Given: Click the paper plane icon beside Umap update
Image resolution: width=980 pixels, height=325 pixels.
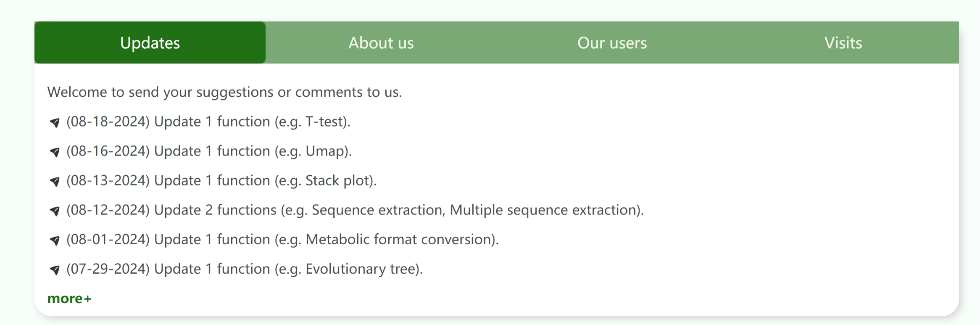Looking at the screenshot, I should coord(55,152).
